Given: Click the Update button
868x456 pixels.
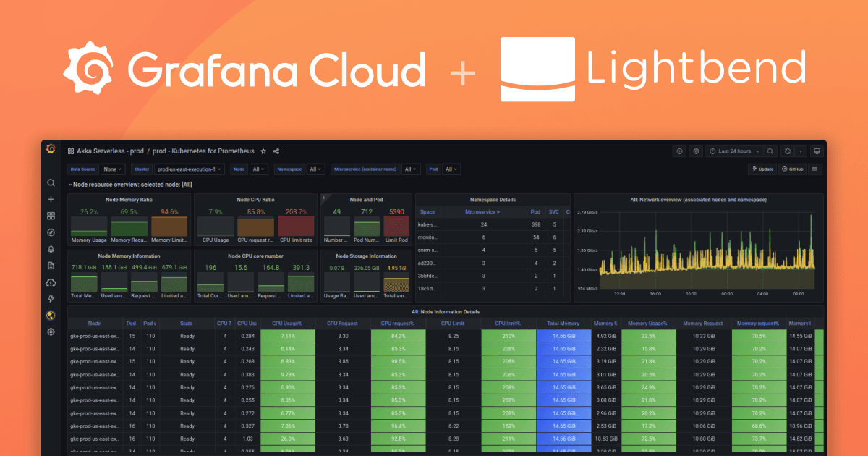Looking at the screenshot, I should [762, 169].
